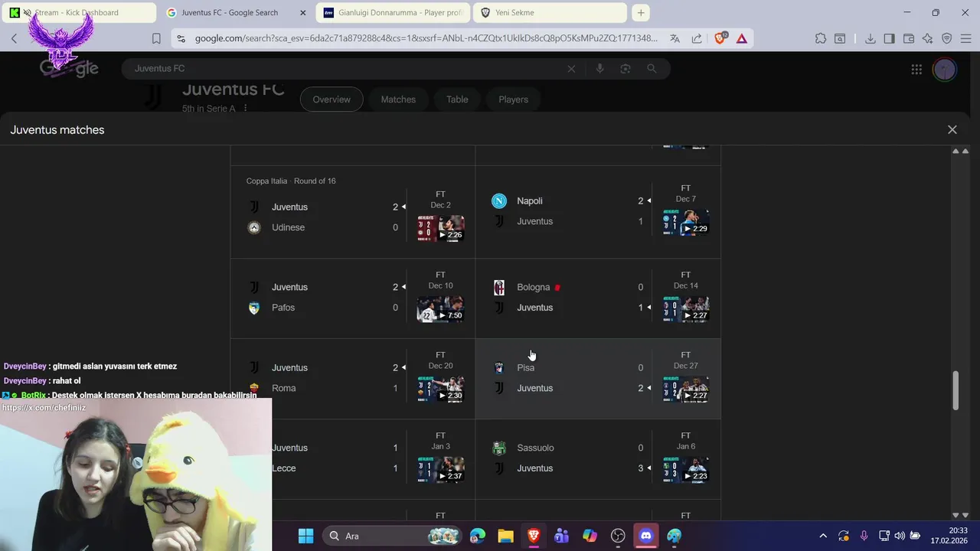Close the Juventus matches panel

click(952, 130)
